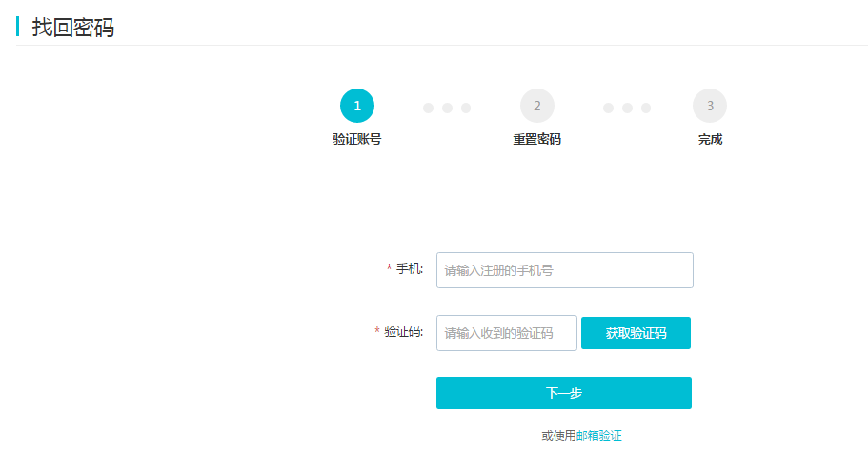Image resolution: width=868 pixels, height=454 pixels.
Task: Click the 验证账号 step label
Action: tap(357, 139)
